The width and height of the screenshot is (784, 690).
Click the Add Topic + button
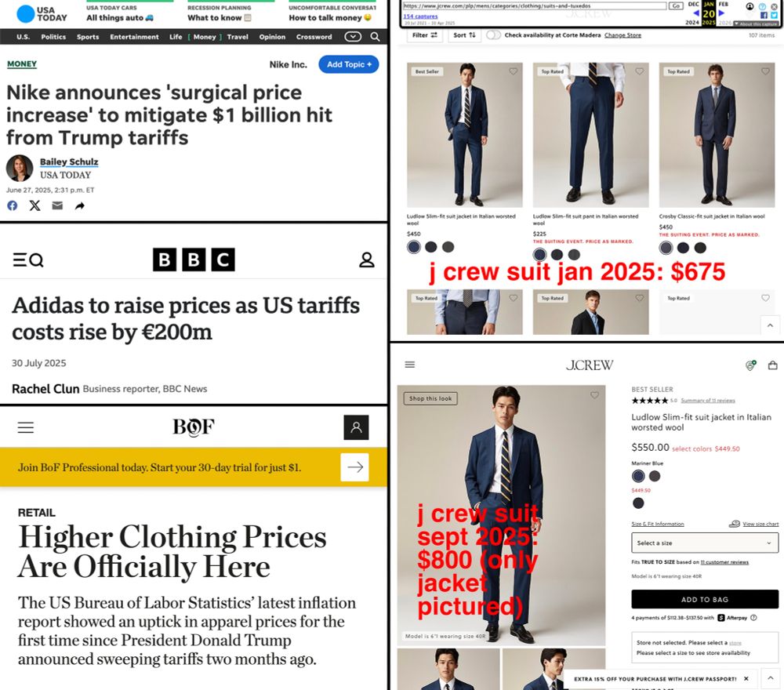(349, 64)
